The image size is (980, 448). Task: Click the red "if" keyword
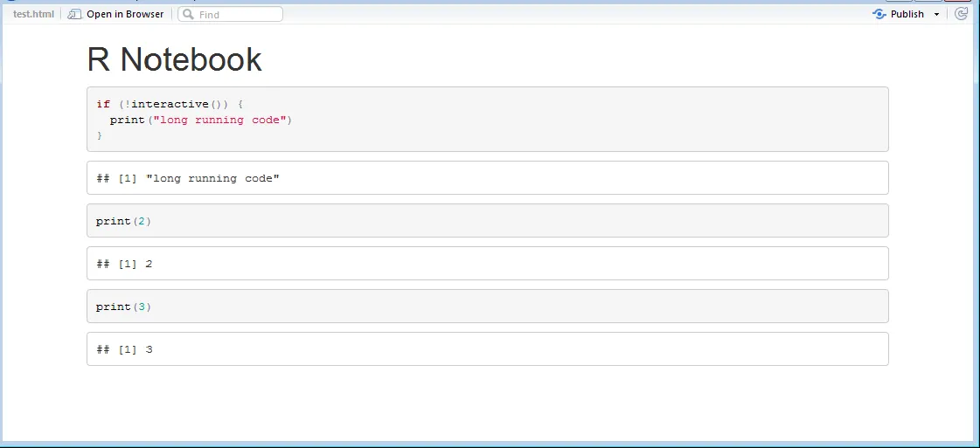tap(103, 105)
